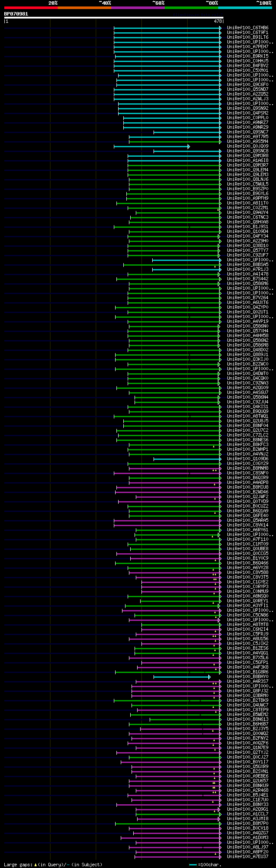This screenshot has height=868, width=276.
Task: Open UniRef100_B1J9S1 hit entry
Action: [248, 226]
